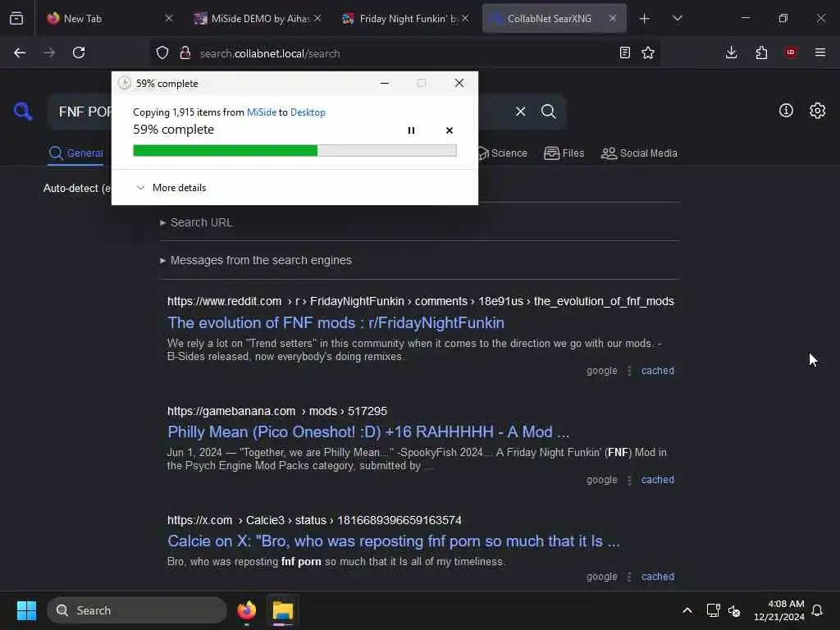
Task: Open the notification bell in taskbar
Action: point(817,610)
